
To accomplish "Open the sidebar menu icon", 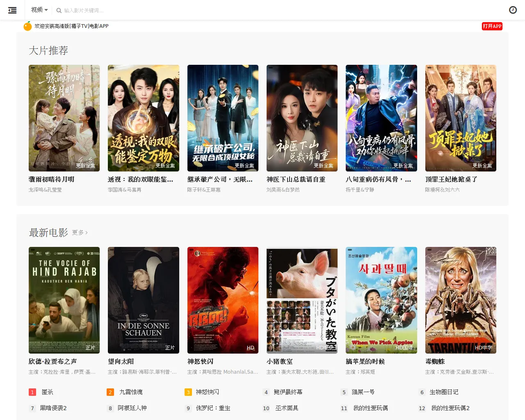I will point(12,10).
